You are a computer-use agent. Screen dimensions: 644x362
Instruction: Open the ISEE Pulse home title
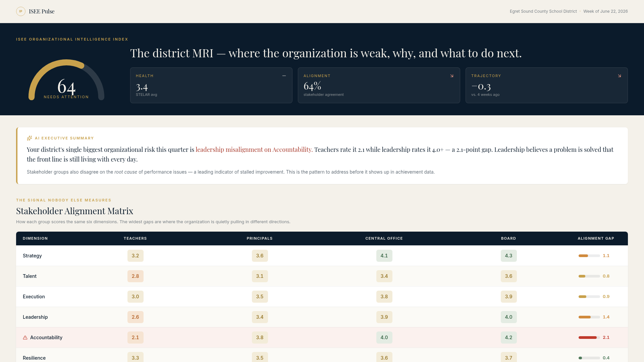42,11
